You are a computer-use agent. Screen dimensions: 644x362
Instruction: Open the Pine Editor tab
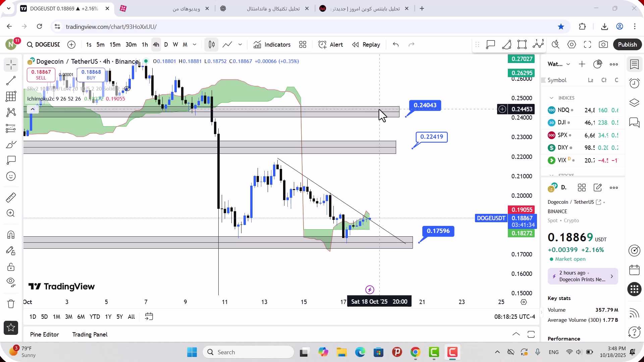pos(44,335)
